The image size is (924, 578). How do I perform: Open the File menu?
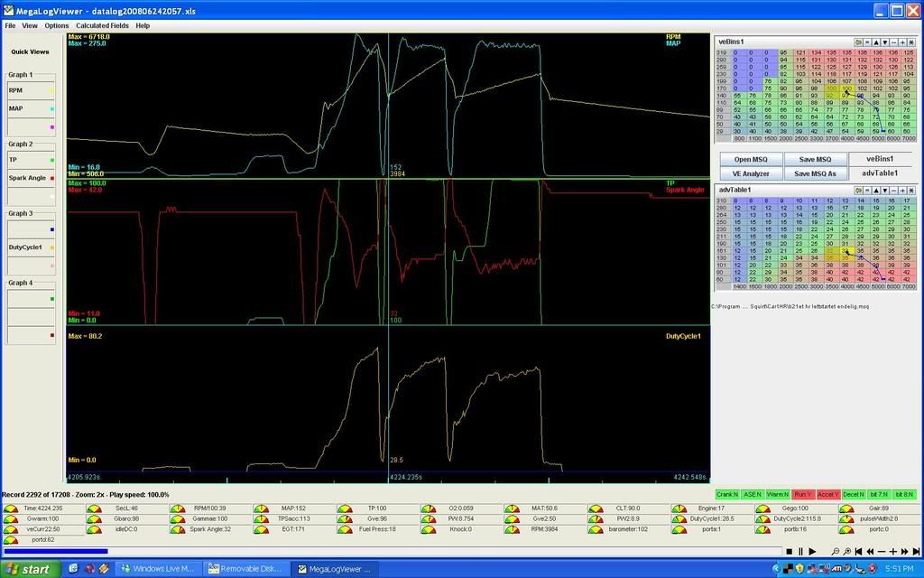[10, 26]
